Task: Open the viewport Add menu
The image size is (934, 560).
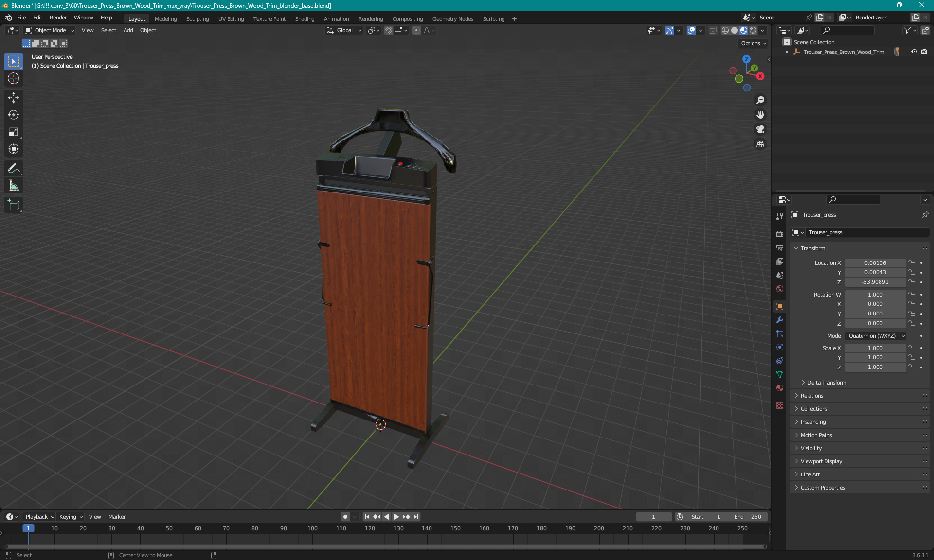Action: (128, 30)
